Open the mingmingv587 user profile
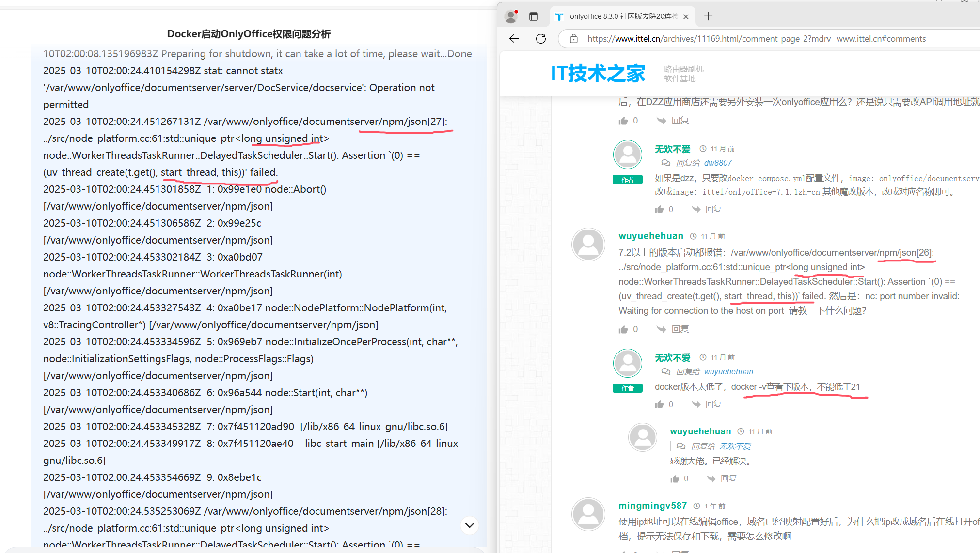Viewport: 980px width, 553px height. point(652,506)
